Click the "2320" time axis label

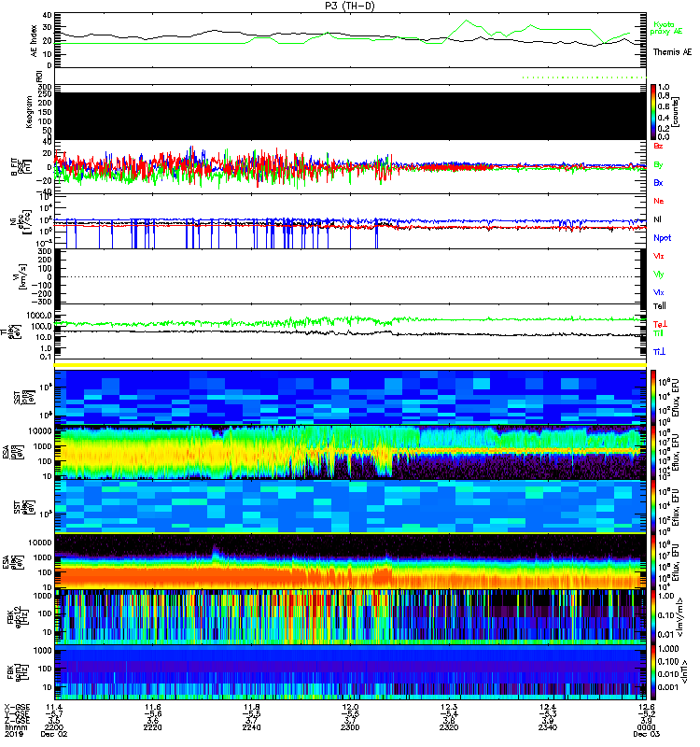(x=449, y=727)
